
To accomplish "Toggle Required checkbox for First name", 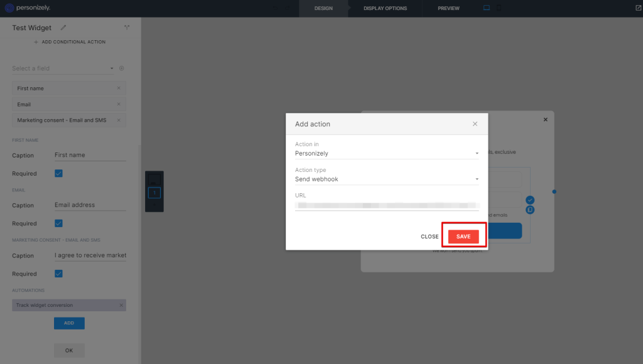I will [x=58, y=173].
